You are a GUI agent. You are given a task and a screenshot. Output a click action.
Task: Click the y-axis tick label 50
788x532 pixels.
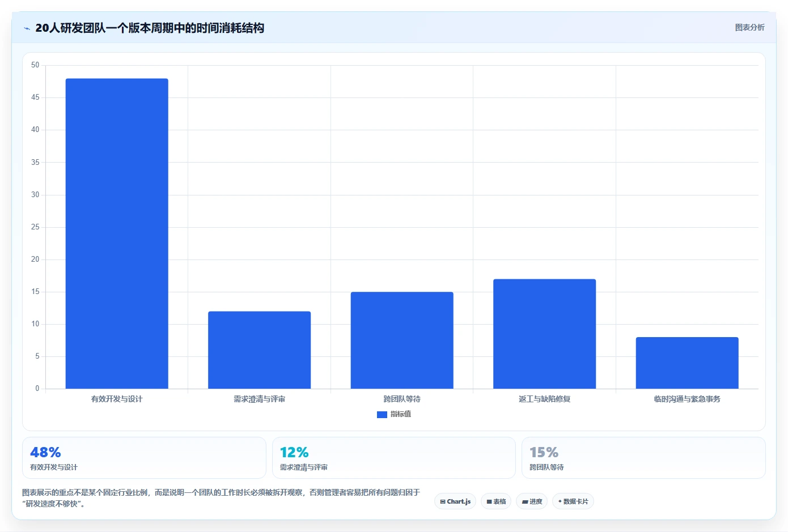35,65
